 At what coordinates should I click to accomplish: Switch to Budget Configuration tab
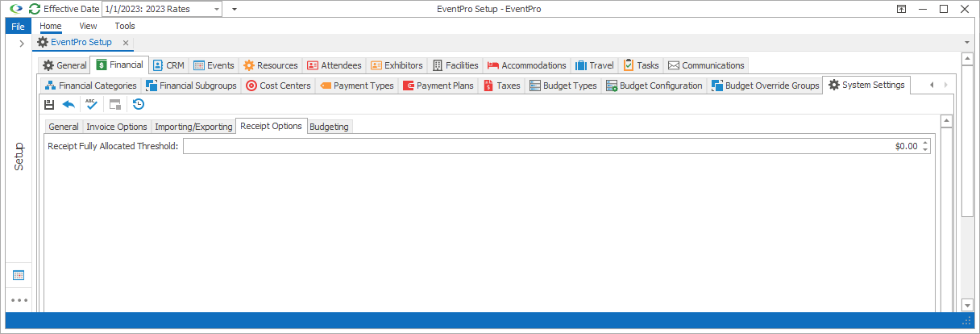[654, 86]
